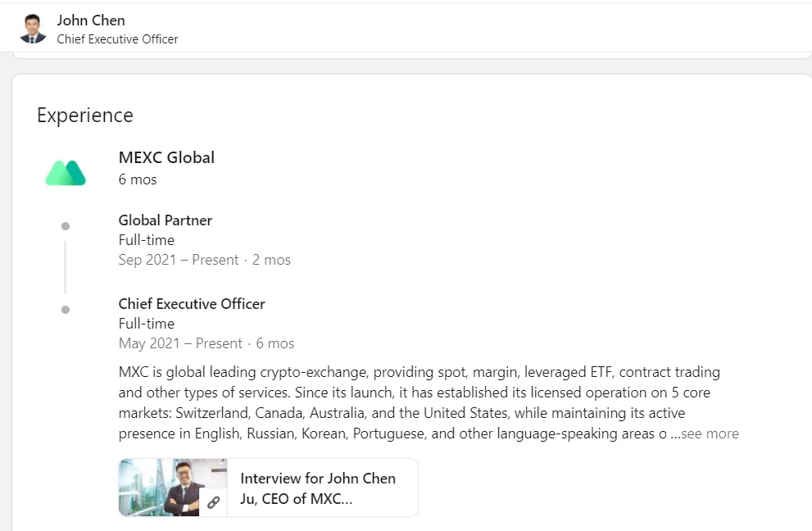The width and height of the screenshot is (812, 531).
Task: Click timeline dot beside Global Partner
Action: coord(66,226)
